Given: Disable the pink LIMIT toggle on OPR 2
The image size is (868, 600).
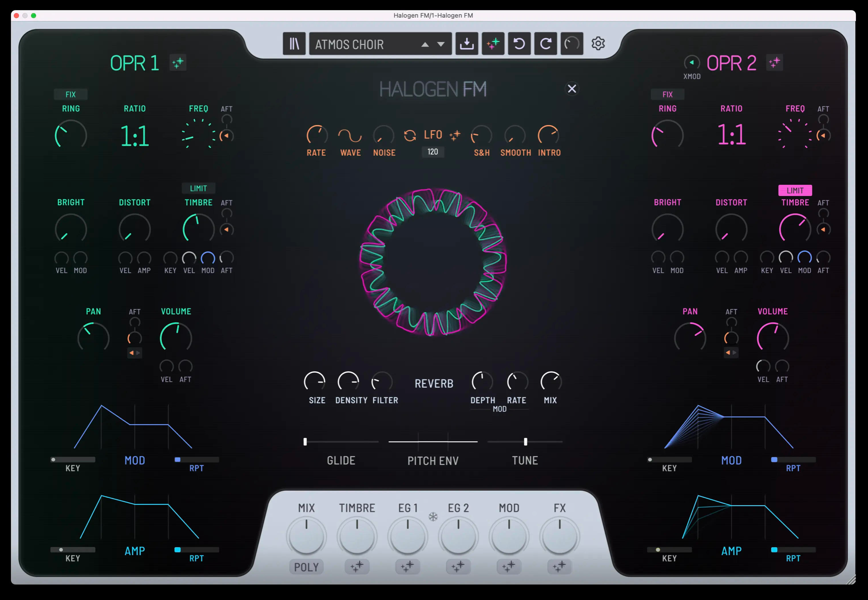Looking at the screenshot, I should (x=795, y=190).
